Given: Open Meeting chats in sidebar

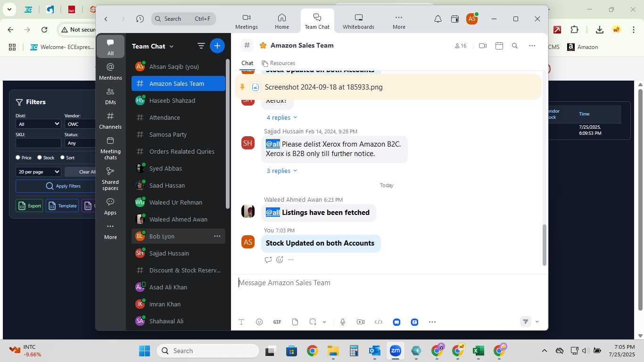Looking at the screenshot, I should pyautogui.click(x=110, y=148).
